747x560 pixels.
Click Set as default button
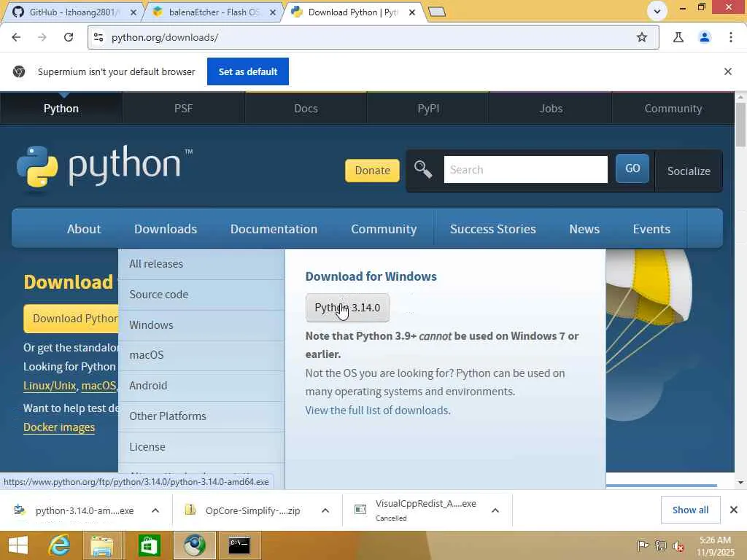[x=248, y=71]
